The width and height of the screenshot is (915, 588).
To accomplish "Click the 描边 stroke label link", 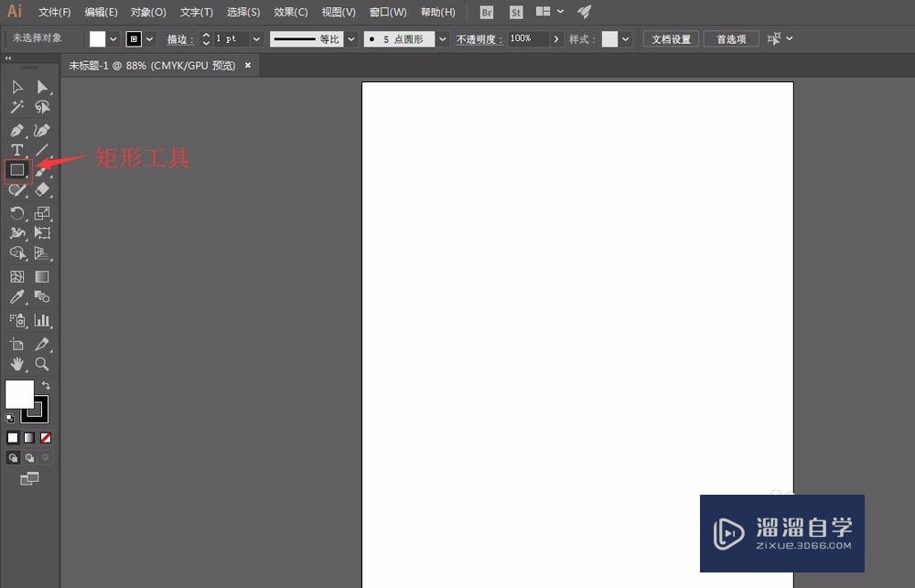I will pyautogui.click(x=179, y=39).
